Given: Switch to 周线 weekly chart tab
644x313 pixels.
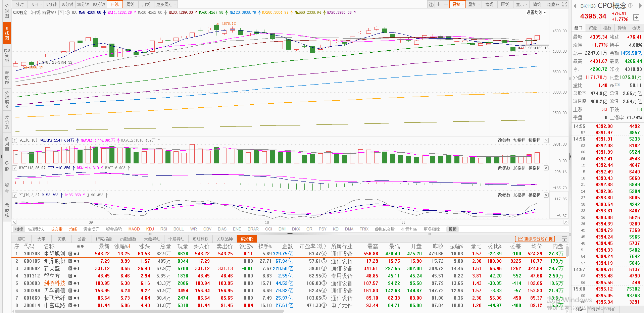Looking at the screenshot, I should pos(131,4).
